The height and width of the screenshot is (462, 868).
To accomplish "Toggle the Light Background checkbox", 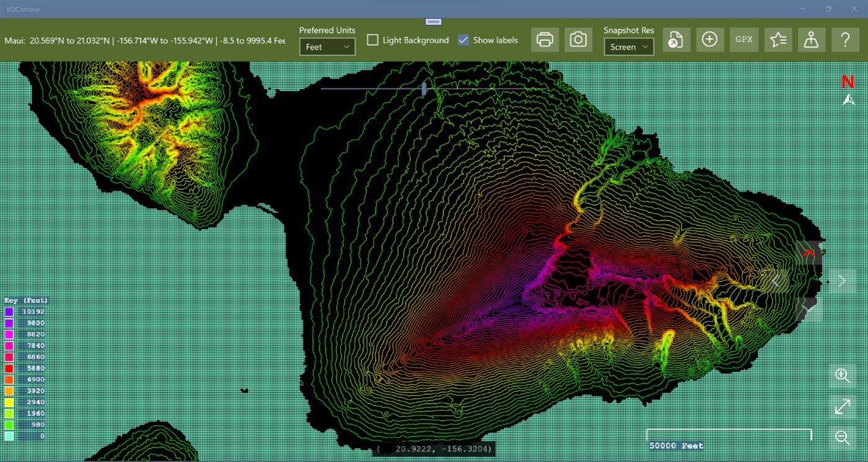I will 373,40.
